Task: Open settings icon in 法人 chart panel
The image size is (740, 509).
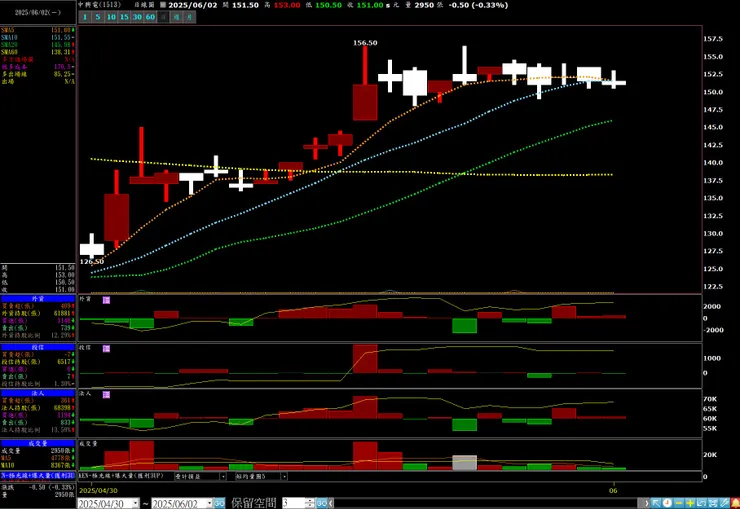Action: point(106,394)
